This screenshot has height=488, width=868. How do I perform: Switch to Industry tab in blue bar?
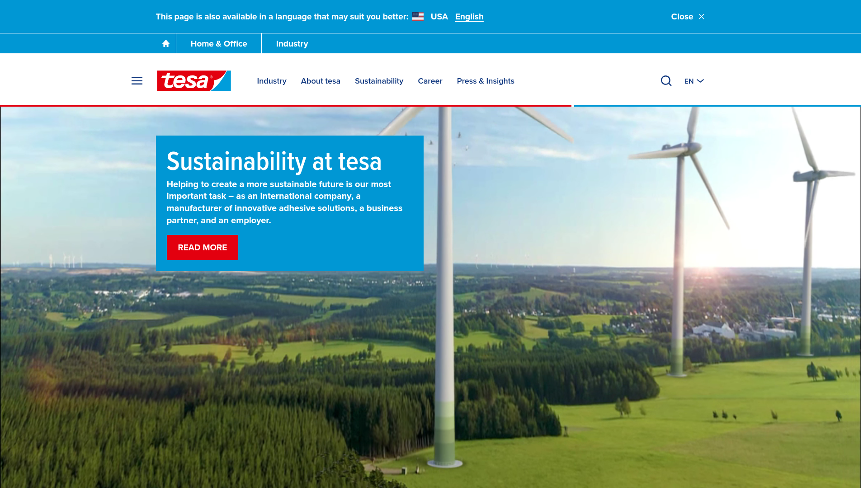tap(292, 43)
